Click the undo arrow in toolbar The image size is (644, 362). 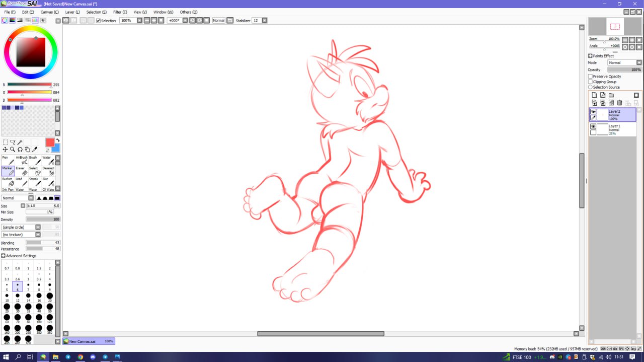click(x=65, y=21)
